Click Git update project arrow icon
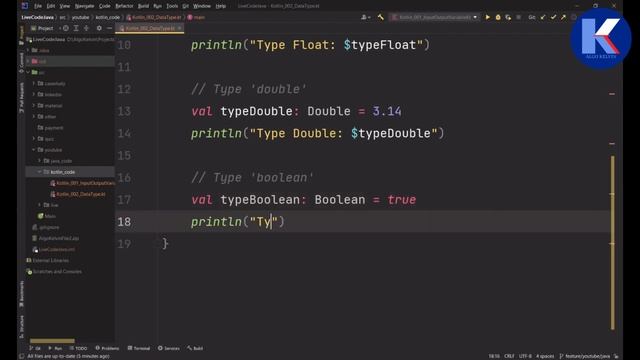The image size is (640, 360). [x=543, y=17]
